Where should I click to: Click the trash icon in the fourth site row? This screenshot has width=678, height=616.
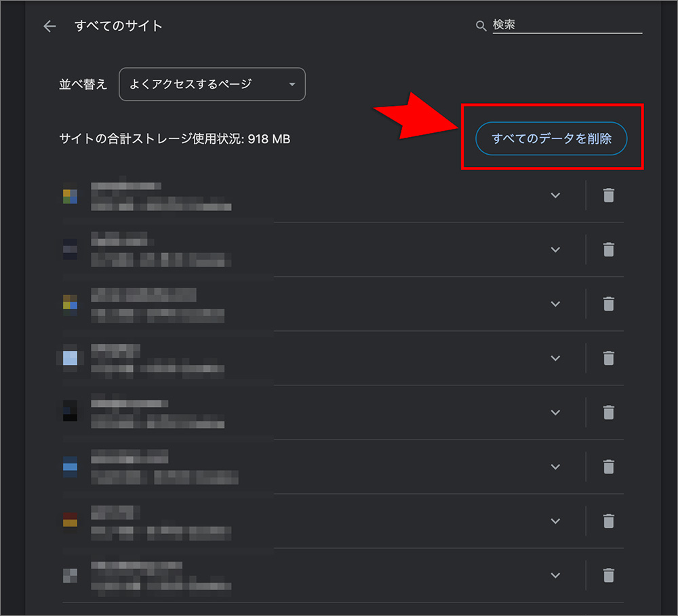[x=608, y=358]
